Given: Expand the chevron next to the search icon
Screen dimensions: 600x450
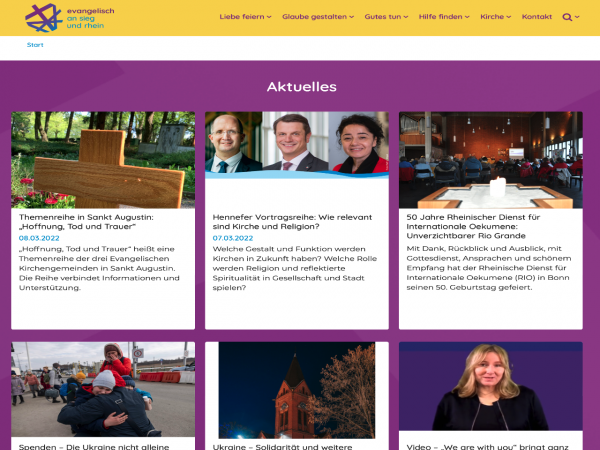Looking at the screenshot, I should (577, 17).
